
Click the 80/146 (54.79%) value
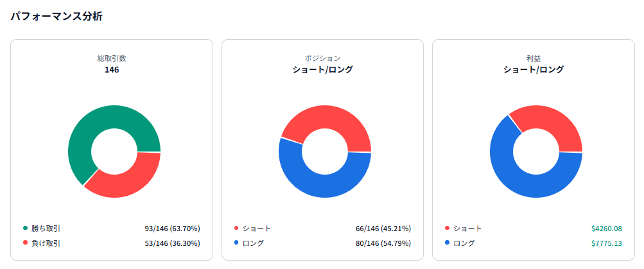[383, 243]
